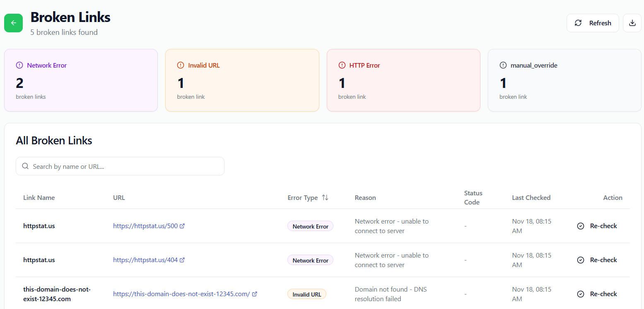Screen dimensions: 644x309
Task: Toggle sorting on the Error Type column
Action: point(326,198)
